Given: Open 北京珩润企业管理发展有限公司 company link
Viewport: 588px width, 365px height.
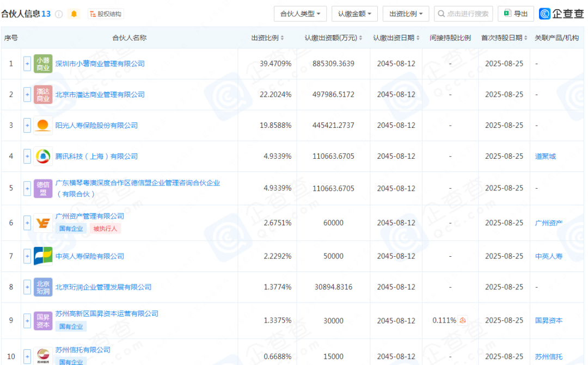Looking at the screenshot, I should click(103, 287).
